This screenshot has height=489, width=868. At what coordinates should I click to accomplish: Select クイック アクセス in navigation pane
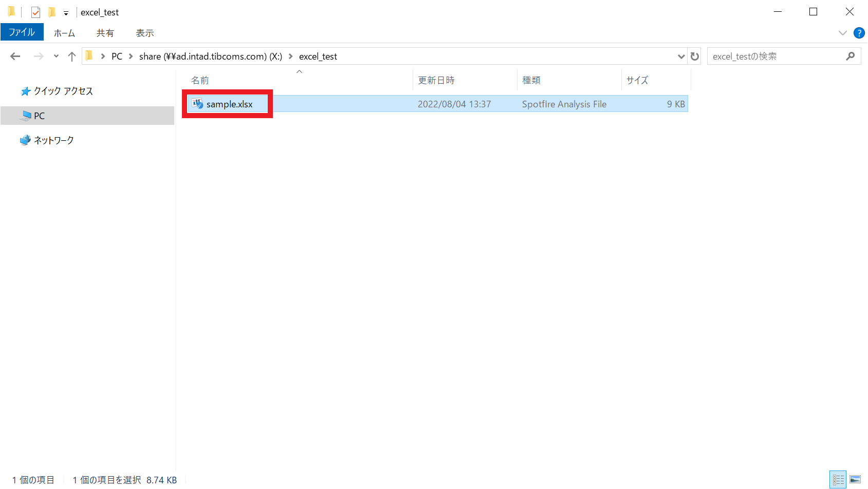point(63,91)
